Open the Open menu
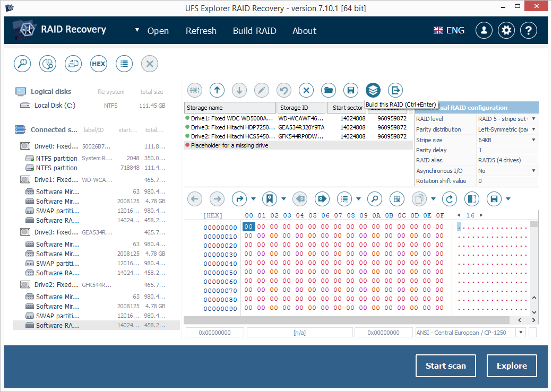This screenshot has height=392, width=552. point(158,31)
